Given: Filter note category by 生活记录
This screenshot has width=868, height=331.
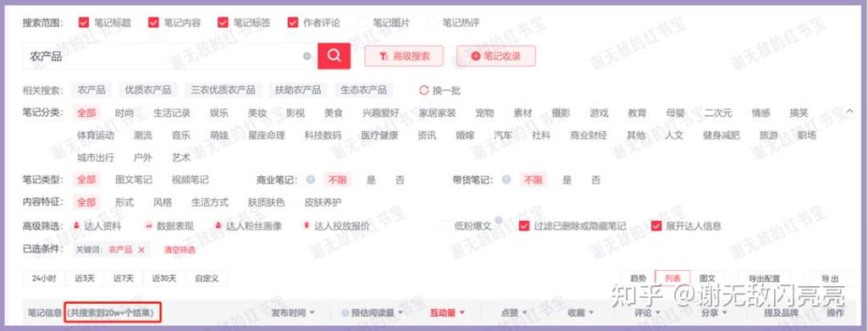Looking at the screenshot, I should [172, 113].
